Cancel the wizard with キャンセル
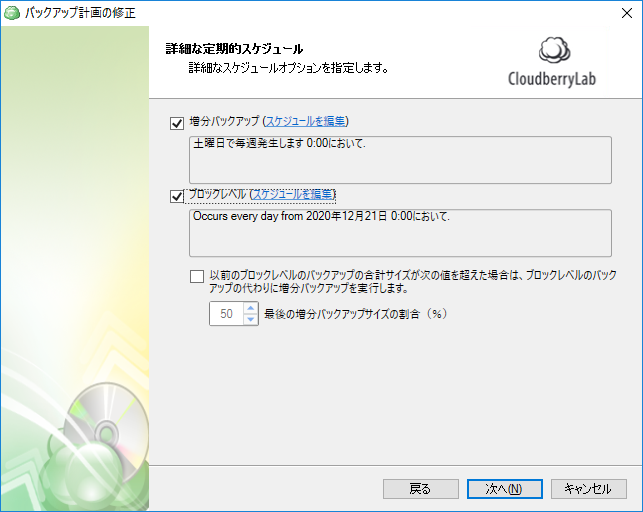Image resolution: width=643 pixels, height=512 pixels. tap(588, 489)
